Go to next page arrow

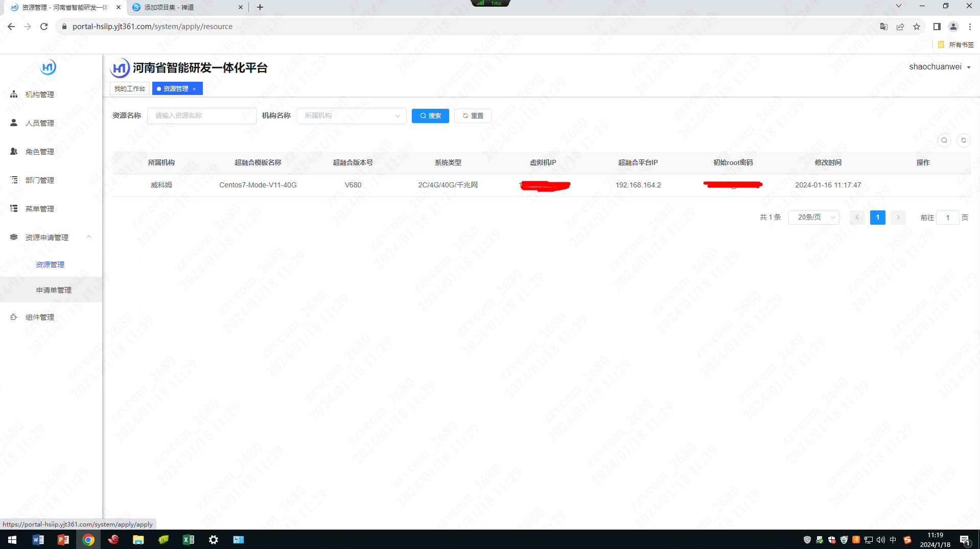click(x=898, y=218)
